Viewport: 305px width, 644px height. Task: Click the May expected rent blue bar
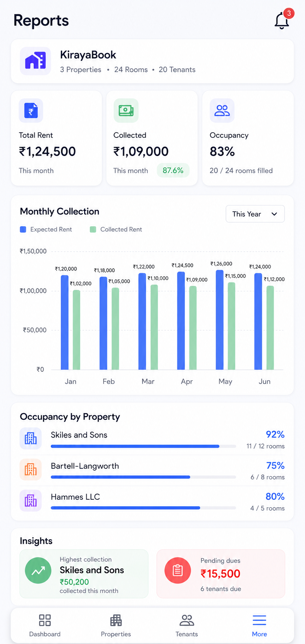220,320
